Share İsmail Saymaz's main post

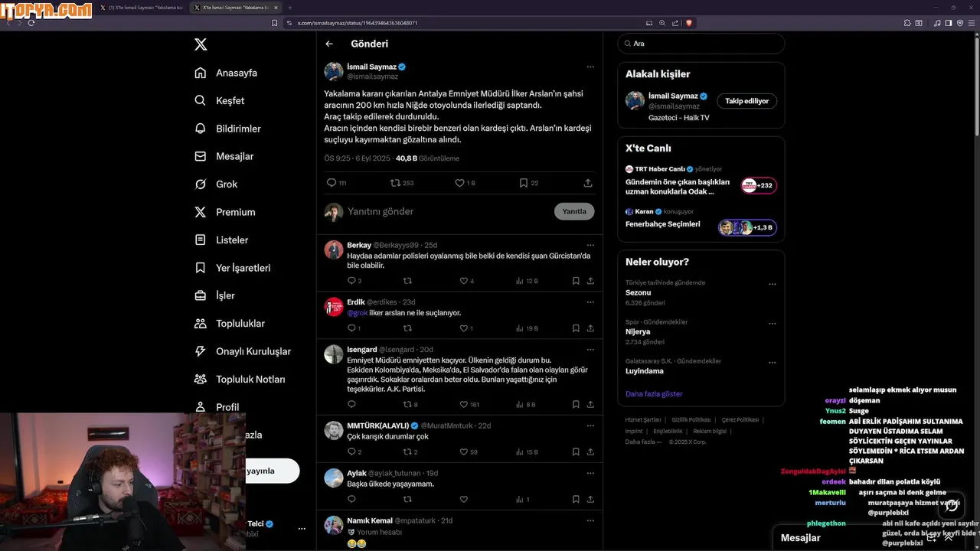[588, 183]
